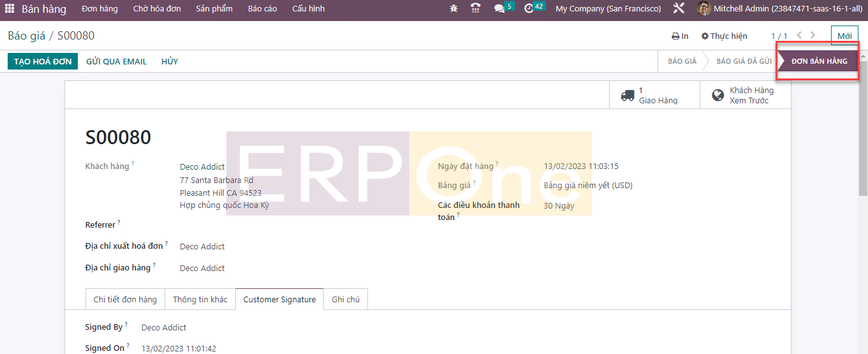Click the Gửi qua email button
The image size is (868, 354).
click(x=116, y=61)
